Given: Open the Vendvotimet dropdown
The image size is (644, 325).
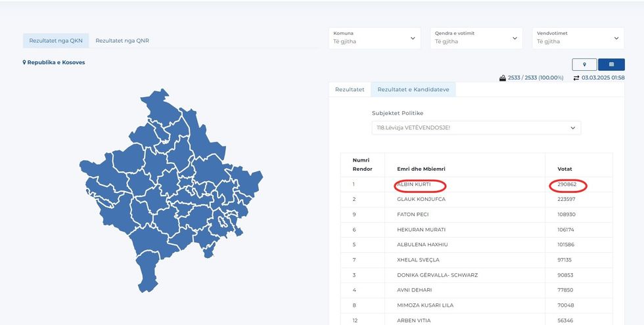Looking at the screenshot, I should pyautogui.click(x=578, y=37).
